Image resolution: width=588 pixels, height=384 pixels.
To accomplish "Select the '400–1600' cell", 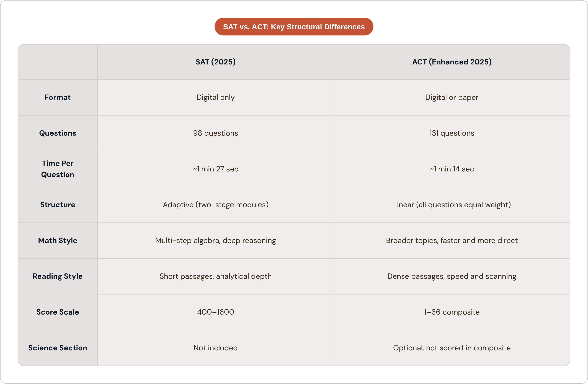I will (x=216, y=312).
